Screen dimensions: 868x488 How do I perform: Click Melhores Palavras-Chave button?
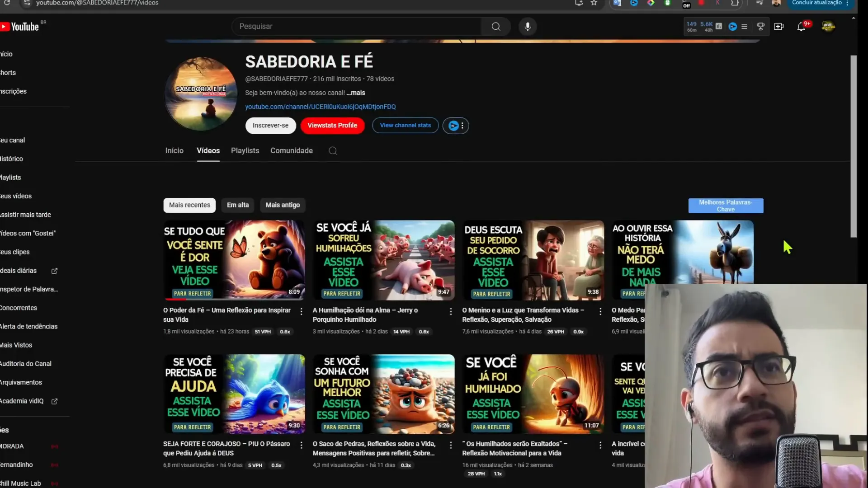(x=726, y=206)
